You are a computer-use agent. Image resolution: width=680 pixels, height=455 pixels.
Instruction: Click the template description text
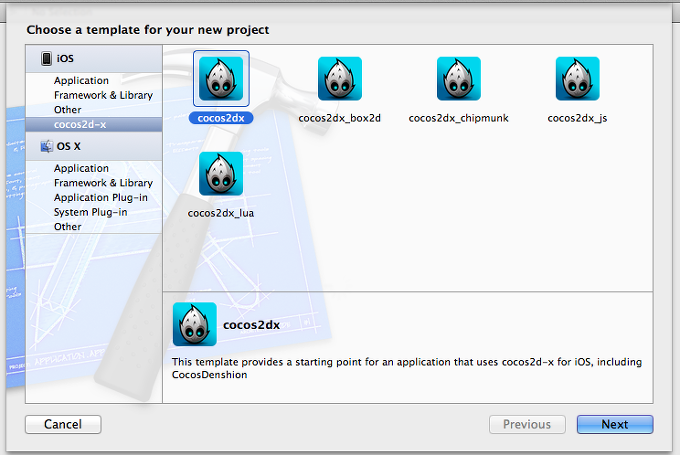(407, 368)
